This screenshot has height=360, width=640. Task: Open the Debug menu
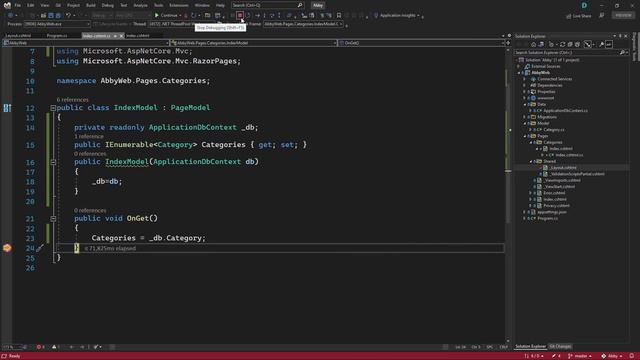pyautogui.click(x=107, y=5)
